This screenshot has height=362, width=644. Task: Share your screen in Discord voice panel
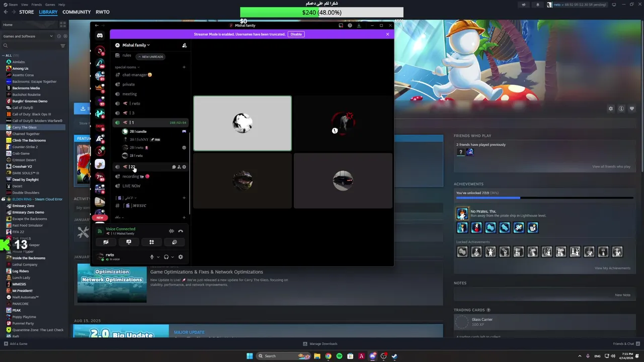point(129,242)
